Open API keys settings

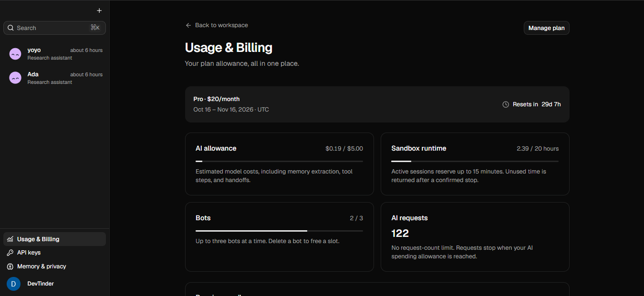pos(54,253)
